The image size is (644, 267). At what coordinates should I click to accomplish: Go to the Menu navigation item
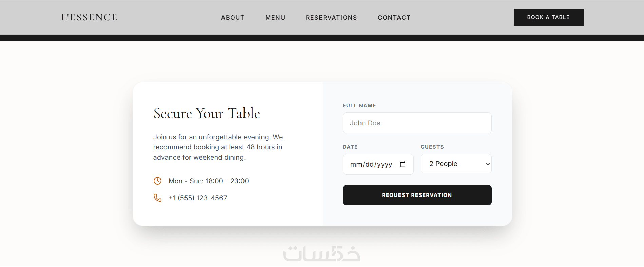pyautogui.click(x=275, y=18)
